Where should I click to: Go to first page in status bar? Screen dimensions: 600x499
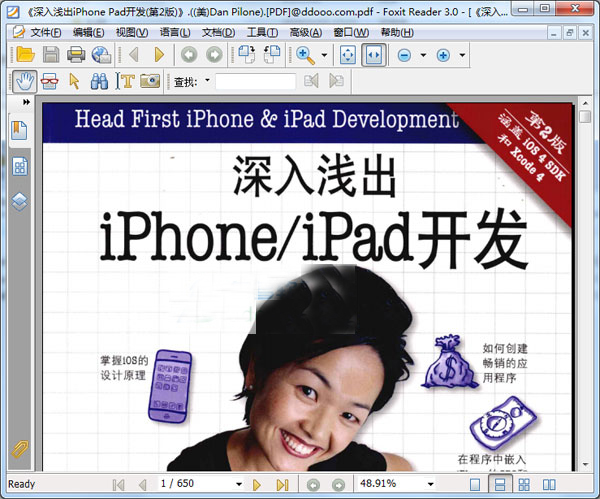click(118, 485)
